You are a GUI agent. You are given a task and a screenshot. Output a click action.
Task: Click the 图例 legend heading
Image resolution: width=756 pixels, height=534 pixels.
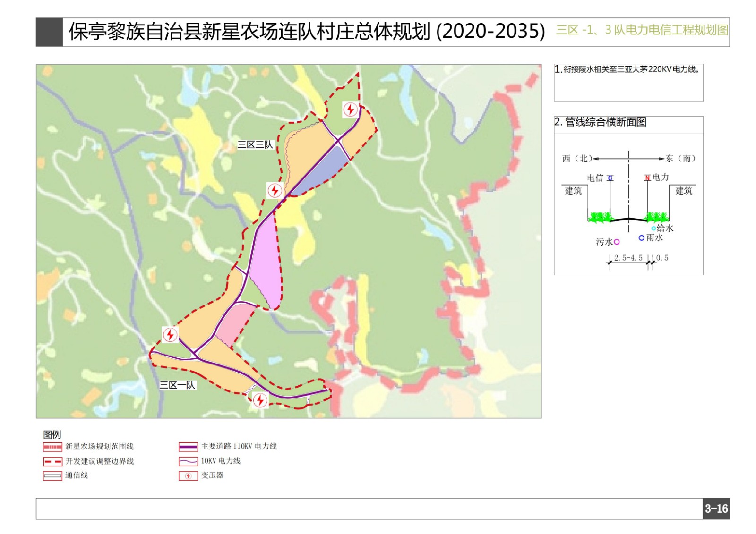(52, 434)
